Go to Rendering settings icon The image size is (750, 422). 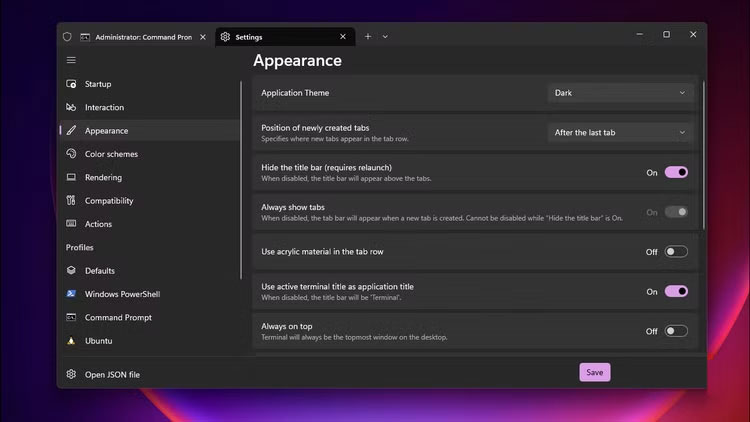[x=71, y=177]
